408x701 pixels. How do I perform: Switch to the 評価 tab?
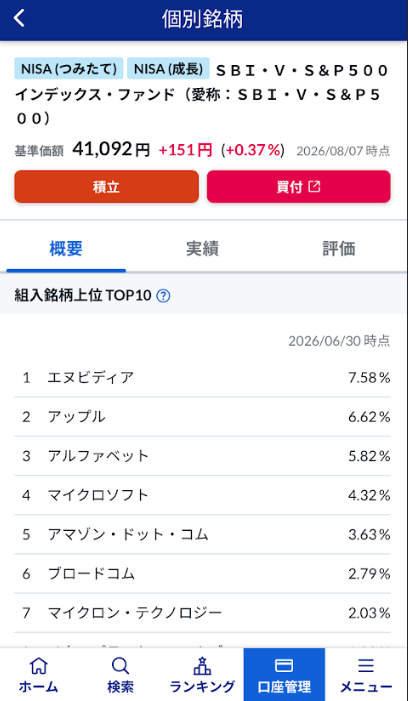(339, 249)
